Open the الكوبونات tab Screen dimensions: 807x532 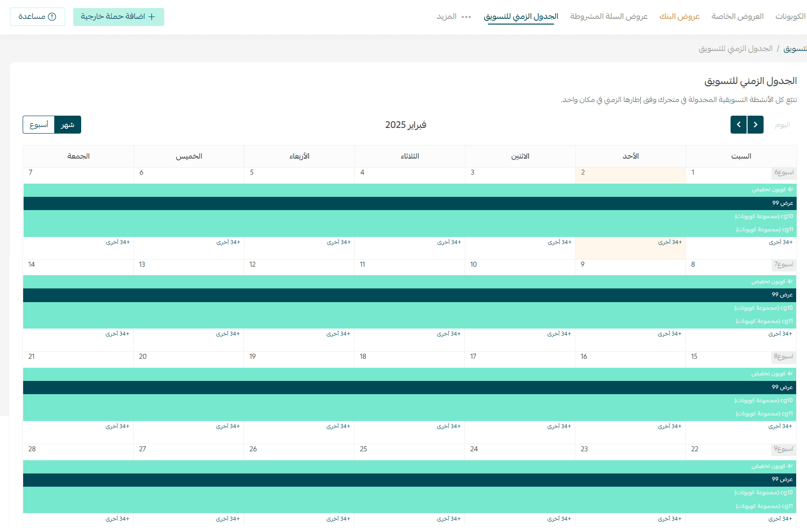click(790, 17)
